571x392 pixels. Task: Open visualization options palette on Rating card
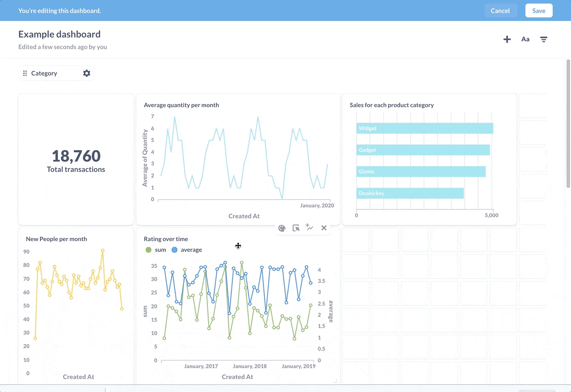click(x=282, y=228)
